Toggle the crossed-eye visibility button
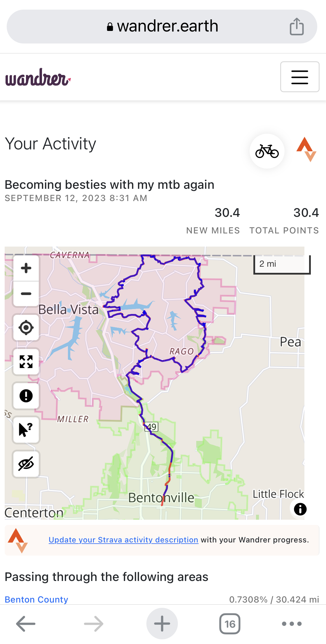Image resolution: width=326 pixels, height=644 pixels. click(26, 464)
